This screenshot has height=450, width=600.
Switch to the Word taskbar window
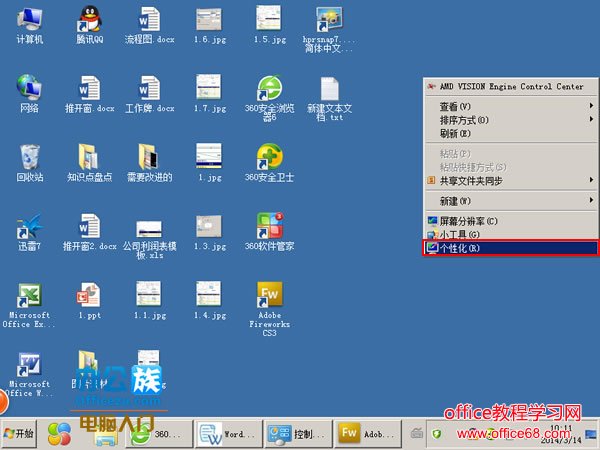[x=228, y=434]
